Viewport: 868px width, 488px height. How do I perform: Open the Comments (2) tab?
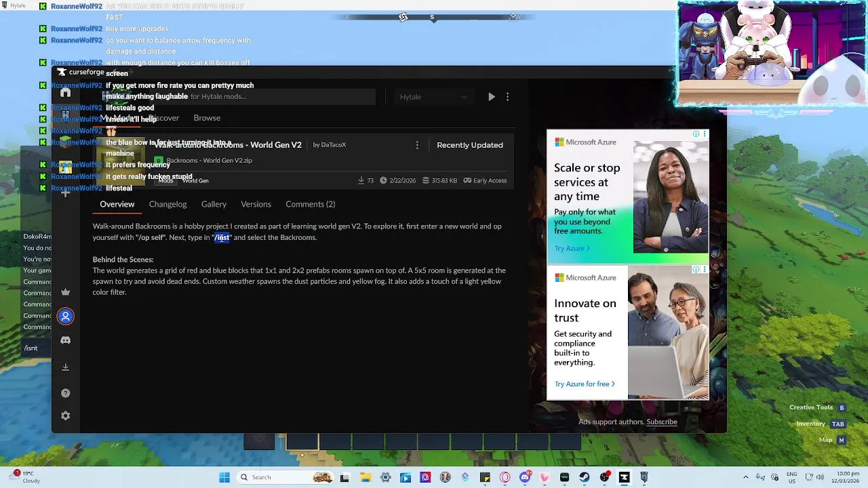(x=311, y=204)
